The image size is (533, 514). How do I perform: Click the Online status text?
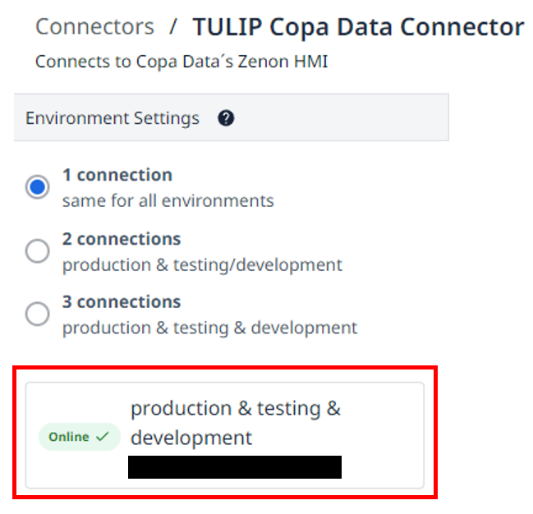click(x=69, y=437)
